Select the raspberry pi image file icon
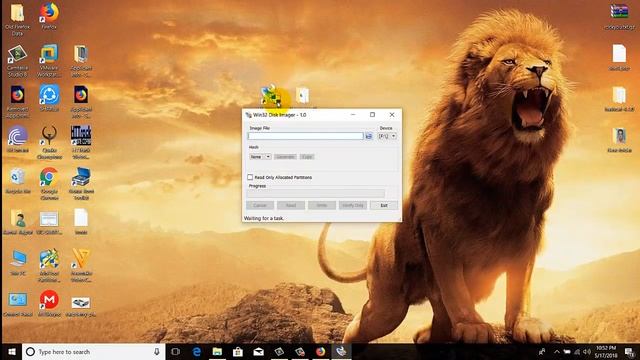Screen dimensions: 640x360 pyautogui.click(x=81, y=305)
